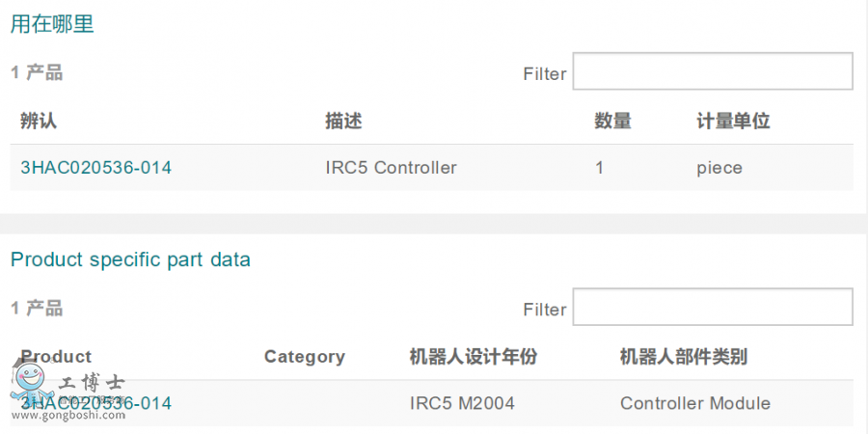Click Product specific part data heading
Image resolution: width=868 pixels, height=434 pixels.
pyautogui.click(x=130, y=259)
